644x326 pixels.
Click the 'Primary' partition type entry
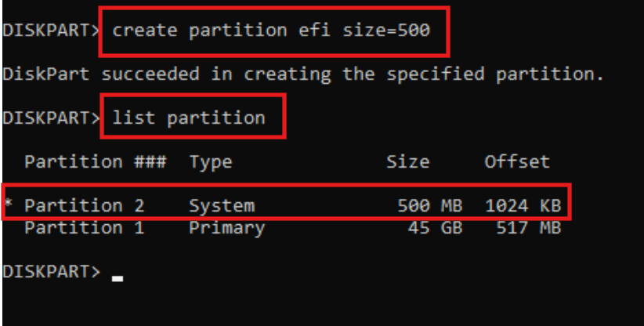(x=226, y=228)
